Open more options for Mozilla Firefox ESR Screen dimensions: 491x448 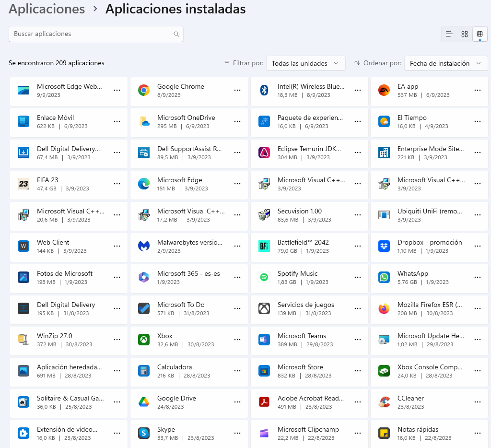[478, 308]
